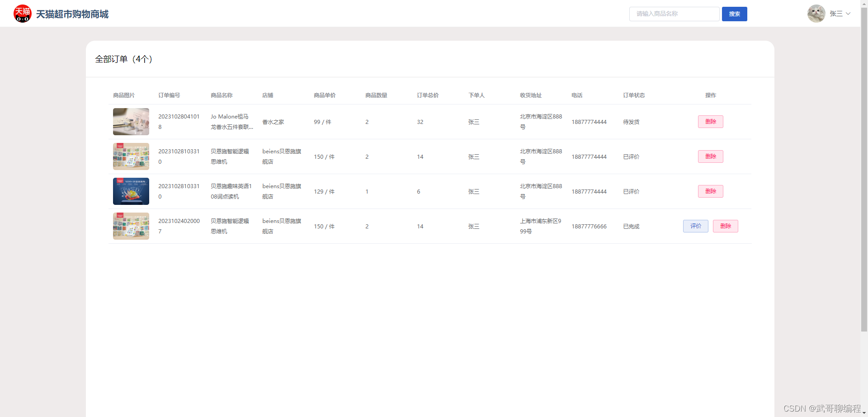Open beiens贝恩施旗舰店 store link

pyautogui.click(x=281, y=156)
